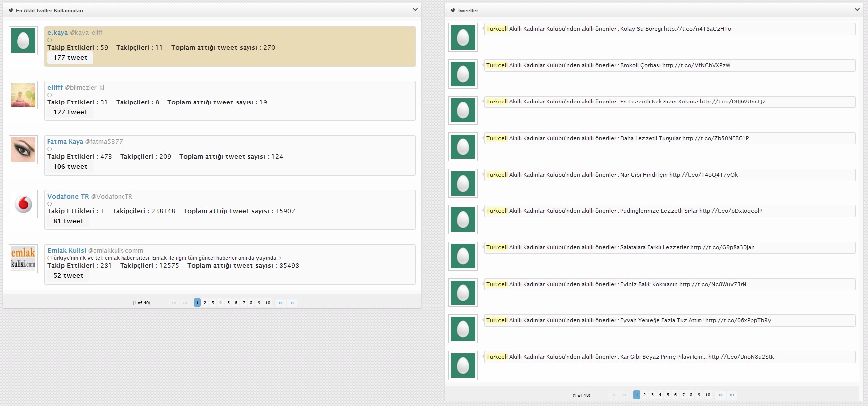The width and height of the screenshot is (868, 406).
Task: Open link http://t.co/Zb50NEBG1P in Turşular tweet
Action: click(716, 138)
